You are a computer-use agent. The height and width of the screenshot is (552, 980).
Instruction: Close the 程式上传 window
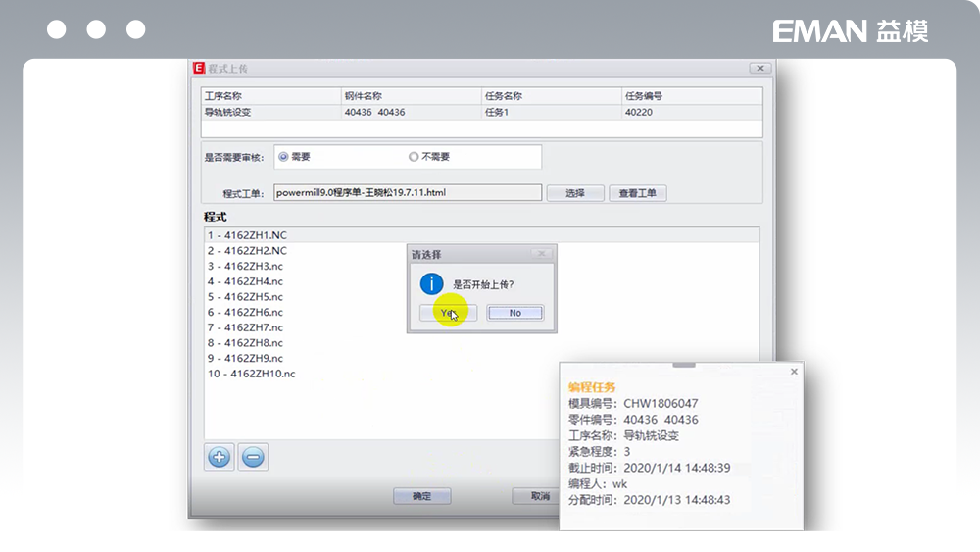(759, 68)
